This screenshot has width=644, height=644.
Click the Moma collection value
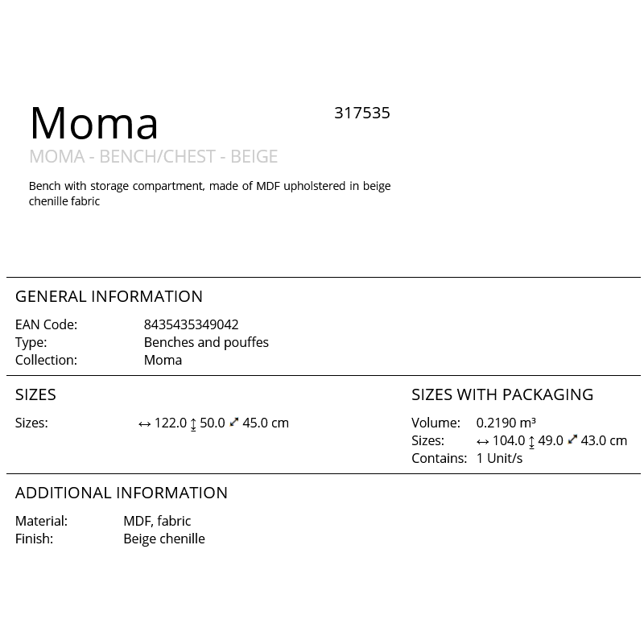click(x=163, y=360)
